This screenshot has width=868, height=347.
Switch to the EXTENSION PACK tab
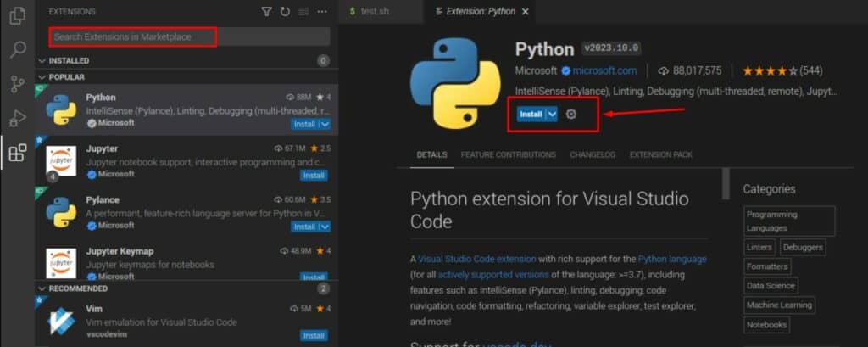661,154
